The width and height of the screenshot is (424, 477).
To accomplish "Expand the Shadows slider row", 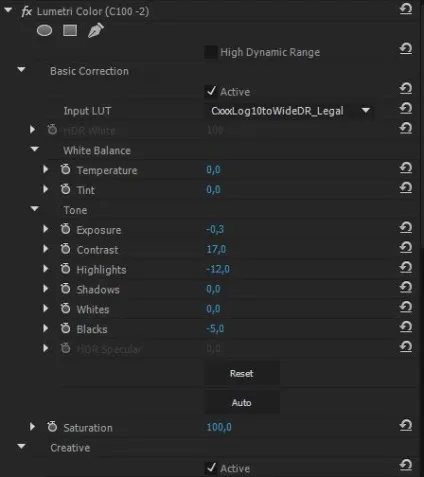I will [x=45, y=289].
